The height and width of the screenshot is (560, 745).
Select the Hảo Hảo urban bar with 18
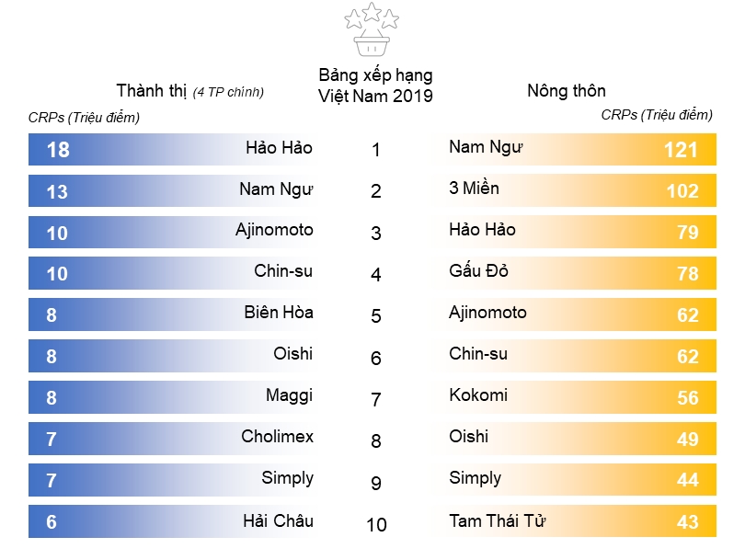[172, 149]
